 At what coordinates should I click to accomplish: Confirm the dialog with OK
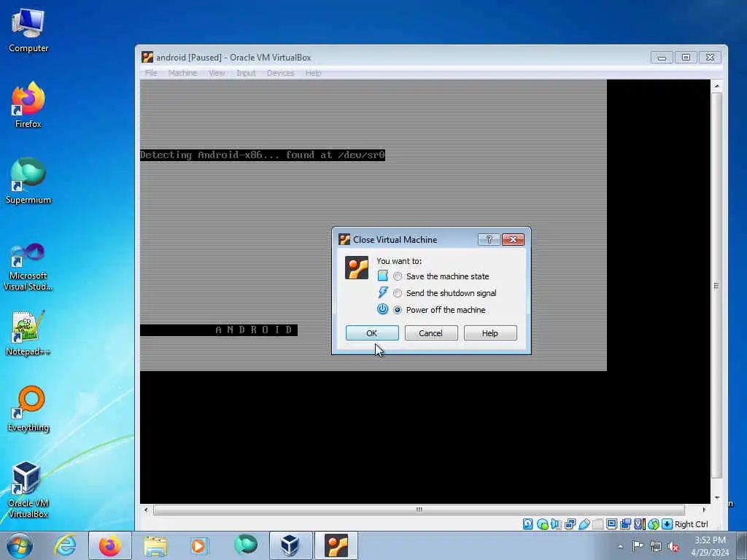click(372, 332)
